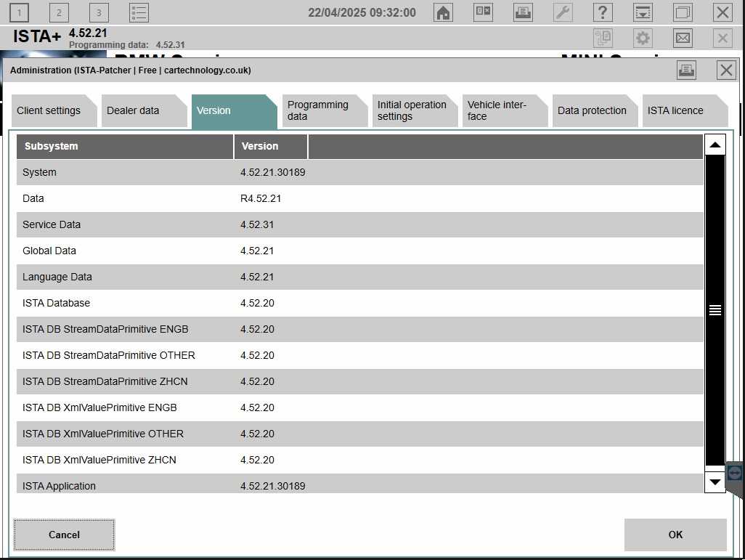This screenshot has height=560, width=745.
Task: Select ISTA DB XmlValuePrimitive OTHER row
Action: point(359,434)
